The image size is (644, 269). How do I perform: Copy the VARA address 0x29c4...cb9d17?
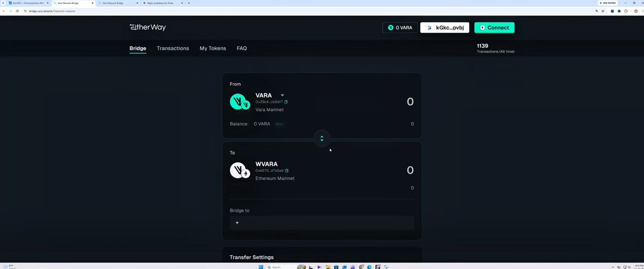pos(286,102)
